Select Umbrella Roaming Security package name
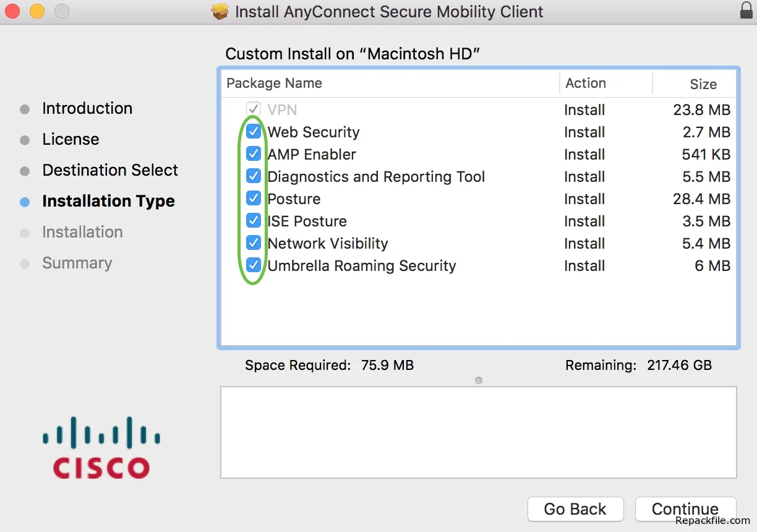Image resolution: width=757 pixels, height=532 pixels. (362, 265)
